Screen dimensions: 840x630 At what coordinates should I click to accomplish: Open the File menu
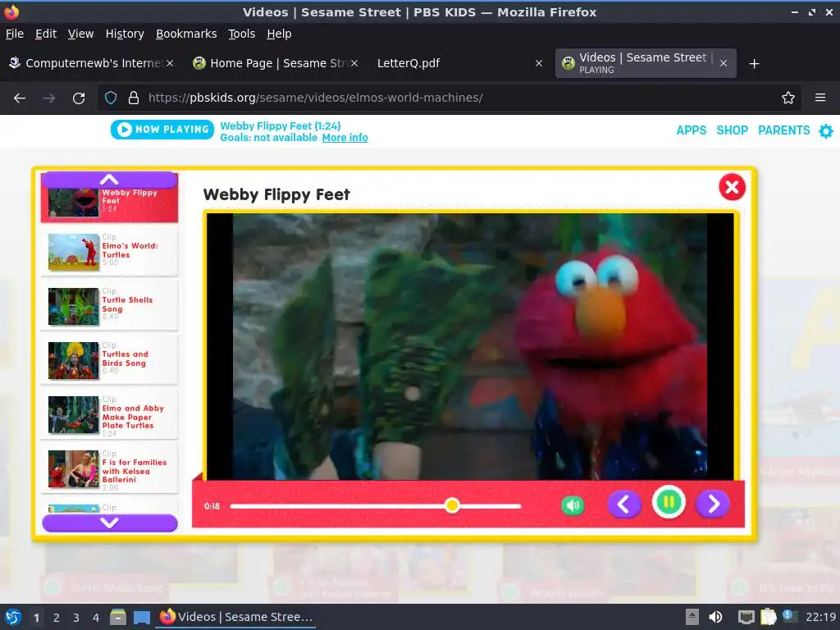point(15,34)
